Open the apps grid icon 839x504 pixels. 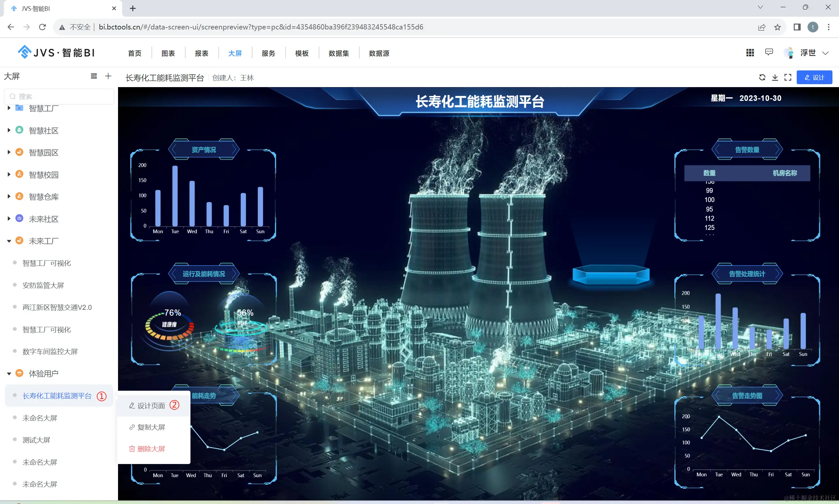[x=750, y=53]
